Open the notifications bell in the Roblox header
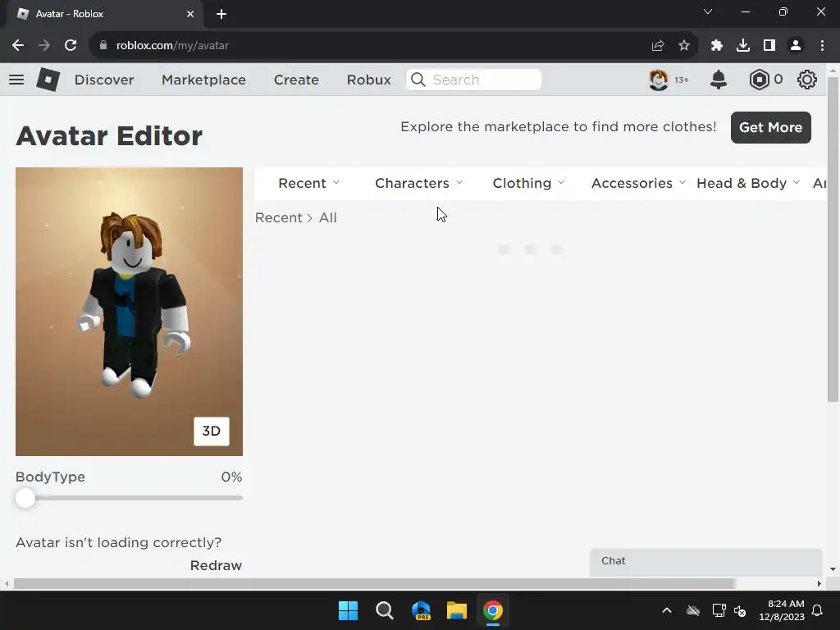 pos(719,80)
